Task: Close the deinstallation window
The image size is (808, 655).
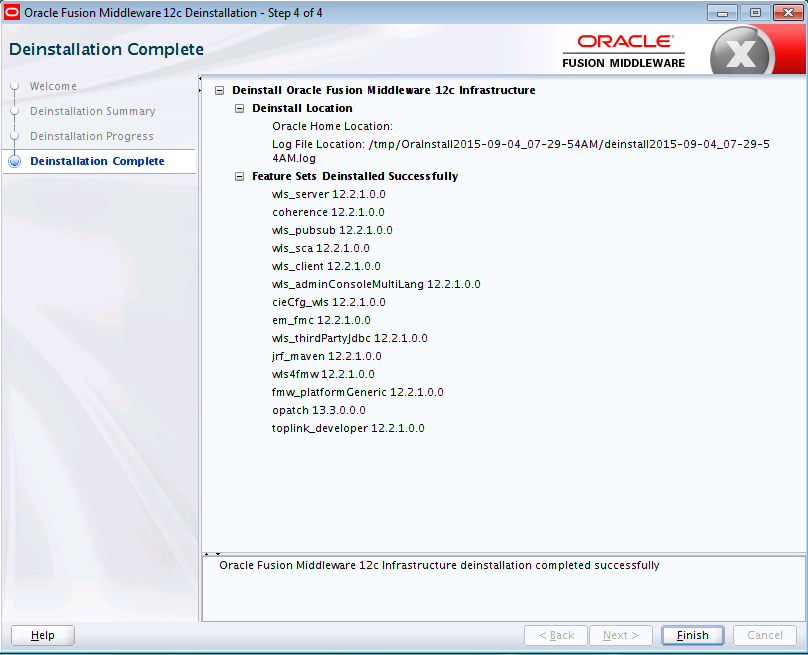Action: [x=788, y=12]
